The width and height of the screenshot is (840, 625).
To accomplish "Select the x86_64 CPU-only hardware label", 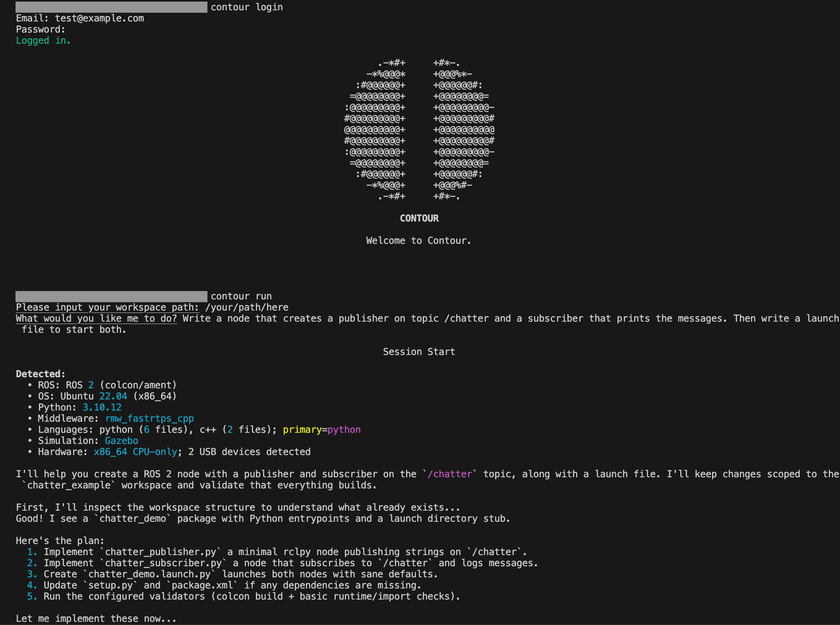I will (x=135, y=451).
